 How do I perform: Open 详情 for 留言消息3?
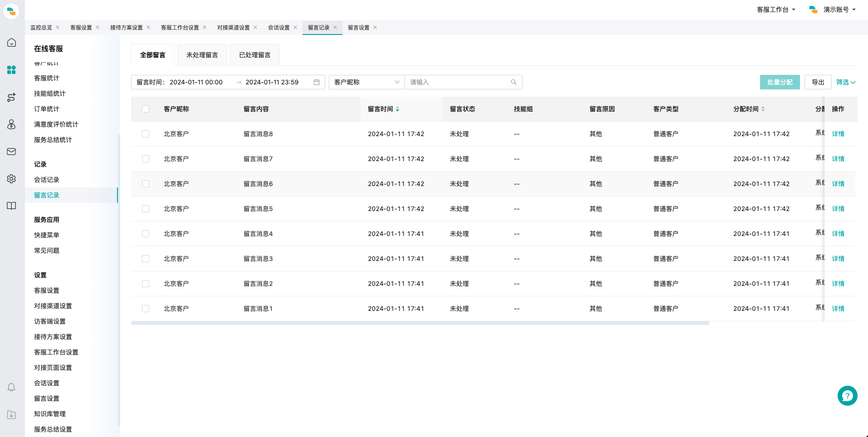pyautogui.click(x=838, y=259)
